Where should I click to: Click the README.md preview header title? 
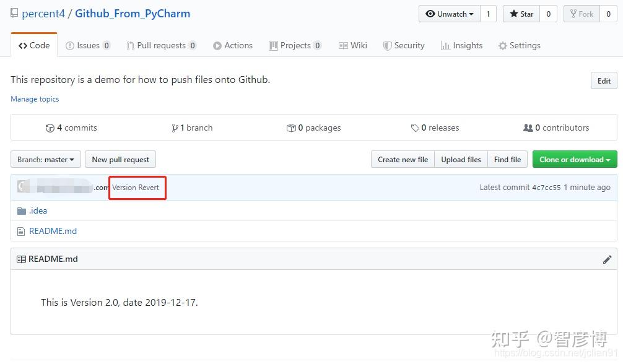click(53, 259)
